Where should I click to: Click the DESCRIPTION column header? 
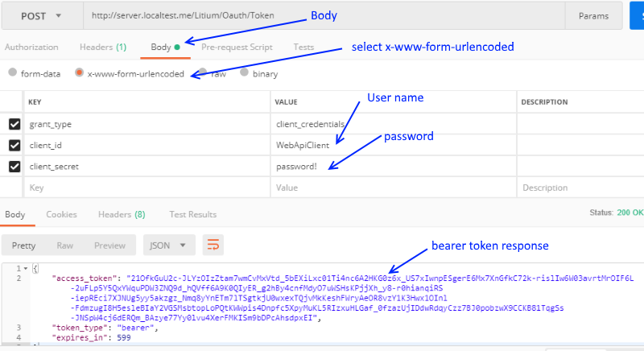click(x=545, y=102)
